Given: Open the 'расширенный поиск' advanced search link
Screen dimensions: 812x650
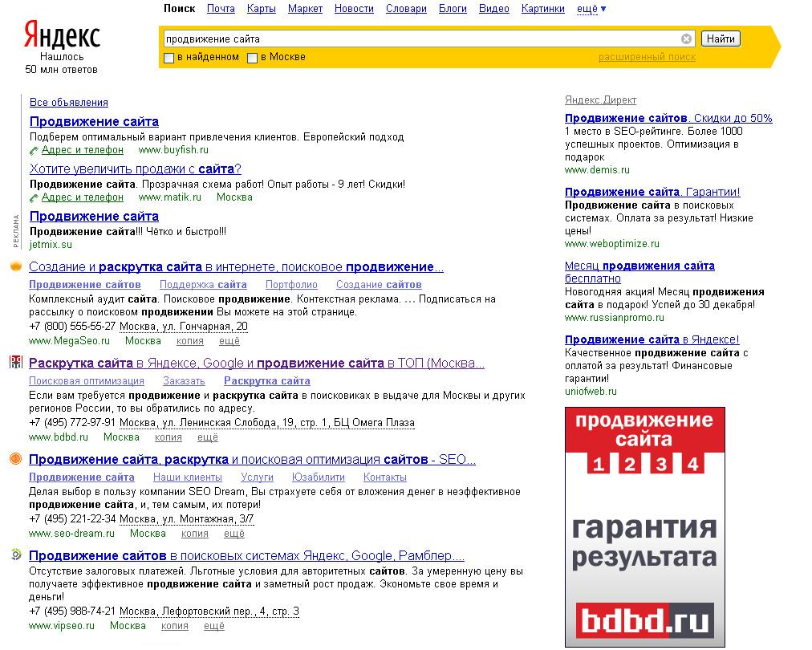Looking at the screenshot, I should click(648, 57).
